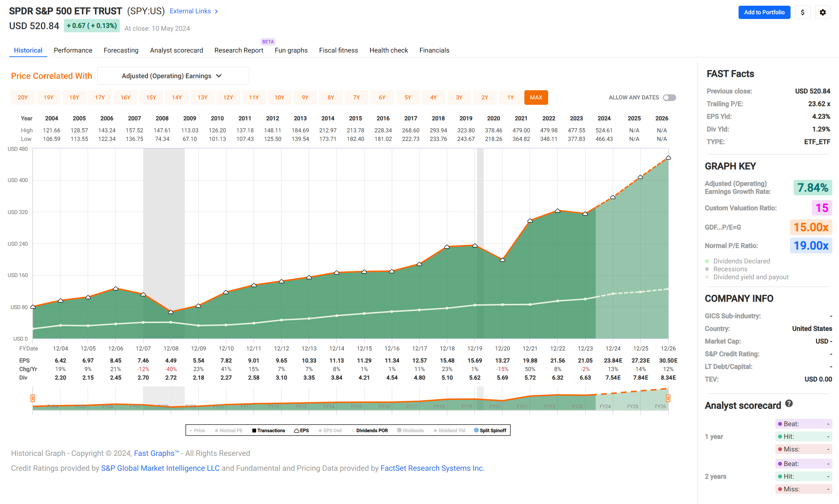Click the 12/08 EPS triangle marker
The width and height of the screenshot is (839, 504).
[171, 312]
